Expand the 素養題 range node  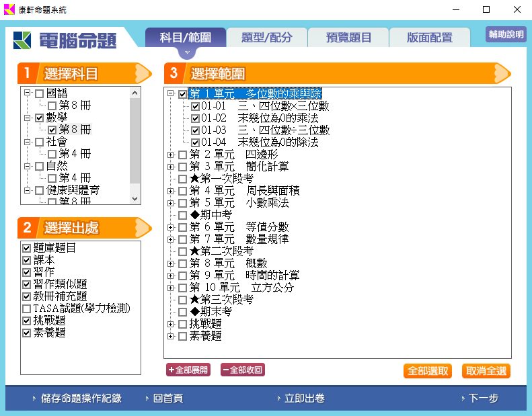(x=171, y=336)
